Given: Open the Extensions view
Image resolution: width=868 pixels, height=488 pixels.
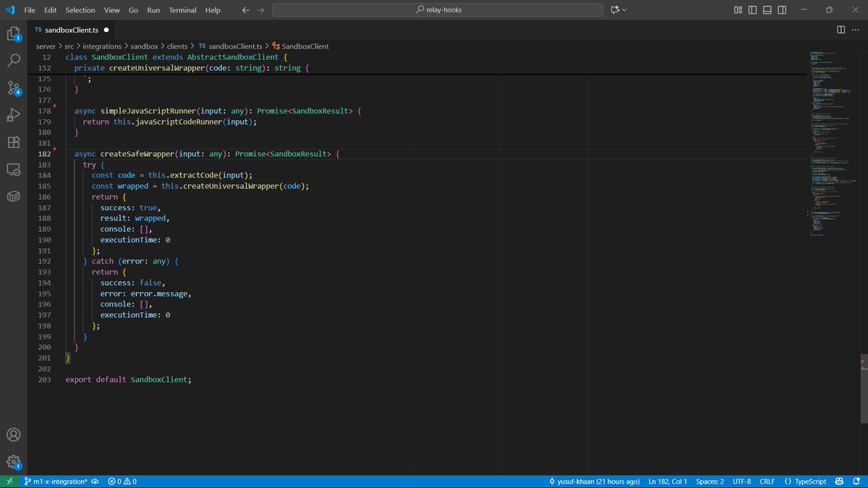Looking at the screenshot, I should click(x=13, y=142).
